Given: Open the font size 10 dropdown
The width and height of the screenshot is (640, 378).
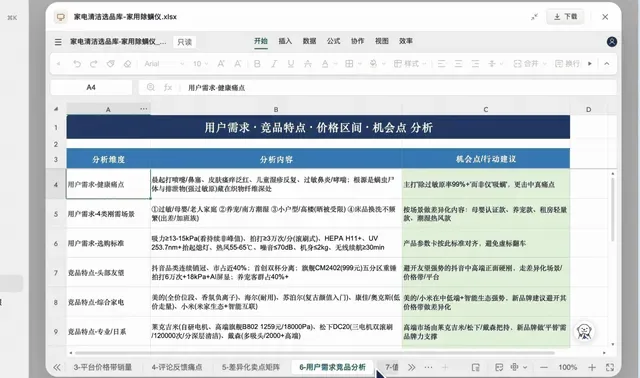Looking at the screenshot, I should tap(200, 64).
